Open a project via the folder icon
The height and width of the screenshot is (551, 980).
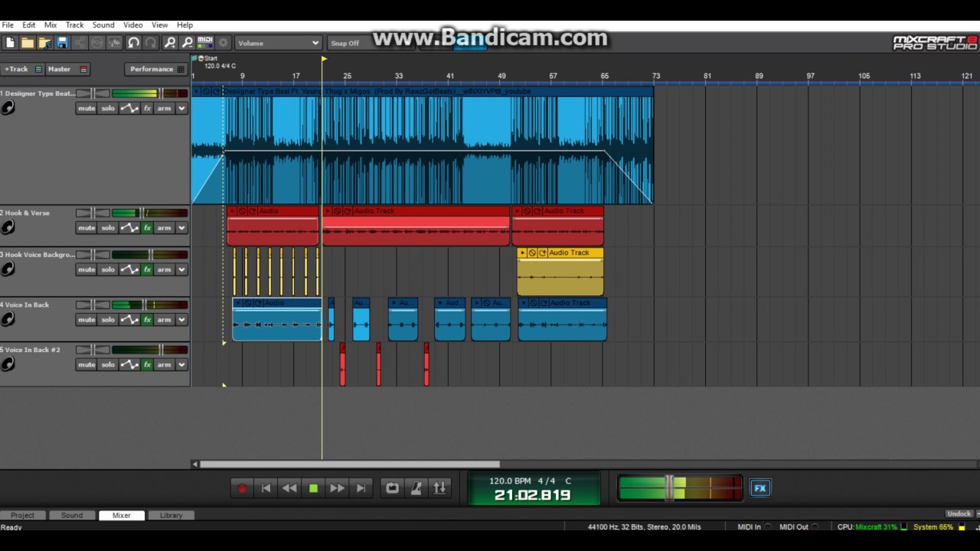pos(28,43)
